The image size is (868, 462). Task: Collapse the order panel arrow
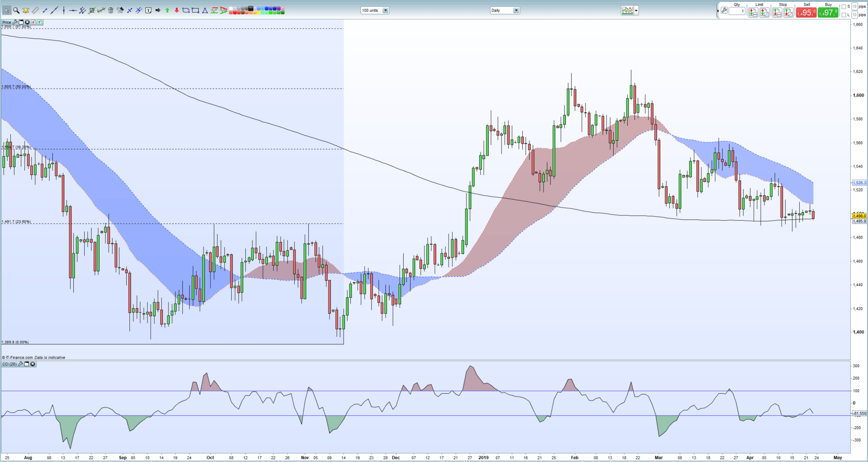718,11
